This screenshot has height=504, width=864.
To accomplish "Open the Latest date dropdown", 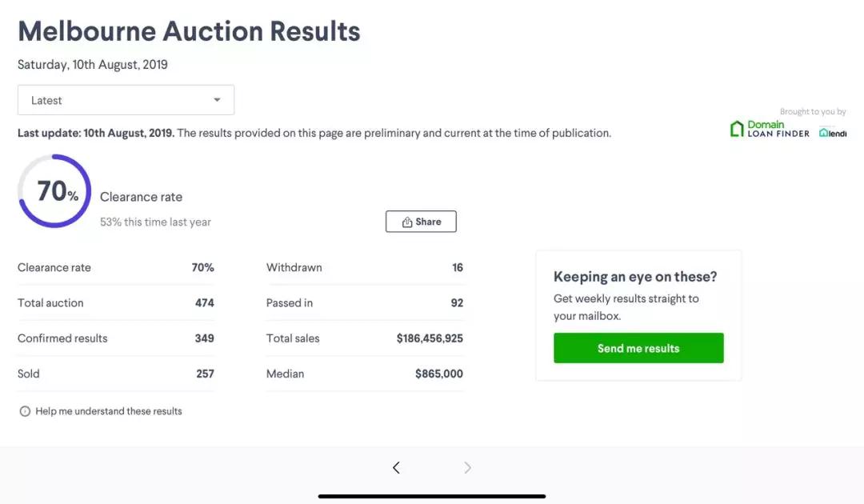I will [x=126, y=100].
